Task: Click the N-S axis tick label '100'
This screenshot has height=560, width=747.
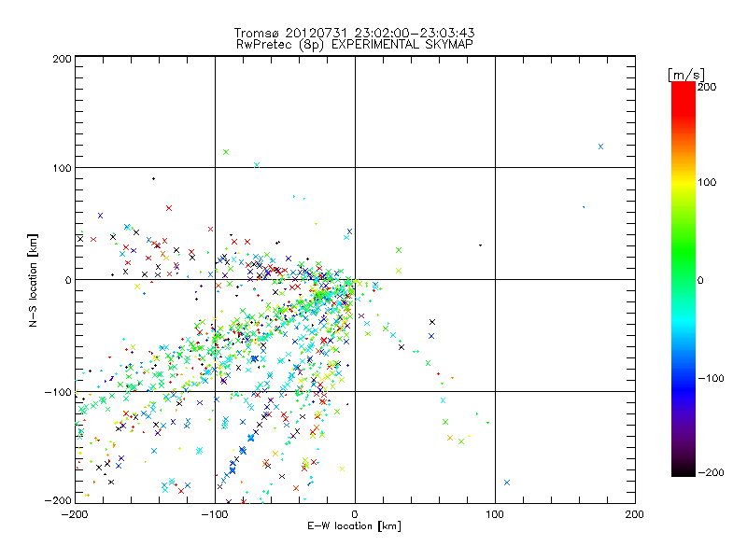Action: pyautogui.click(x=62, y=169)
